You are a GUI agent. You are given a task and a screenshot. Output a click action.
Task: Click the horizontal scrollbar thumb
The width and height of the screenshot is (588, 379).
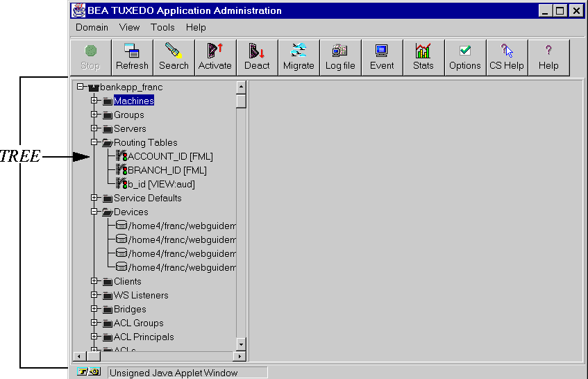coord(94,356)
